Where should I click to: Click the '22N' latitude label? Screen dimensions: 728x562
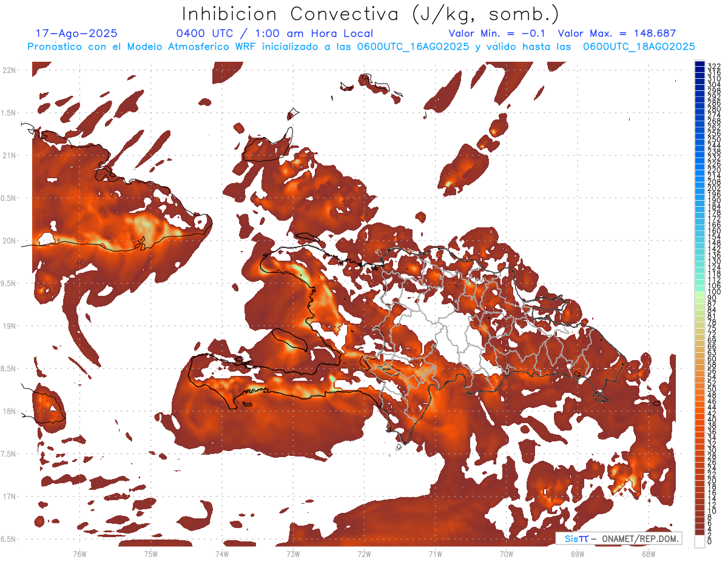click(10, 70)
